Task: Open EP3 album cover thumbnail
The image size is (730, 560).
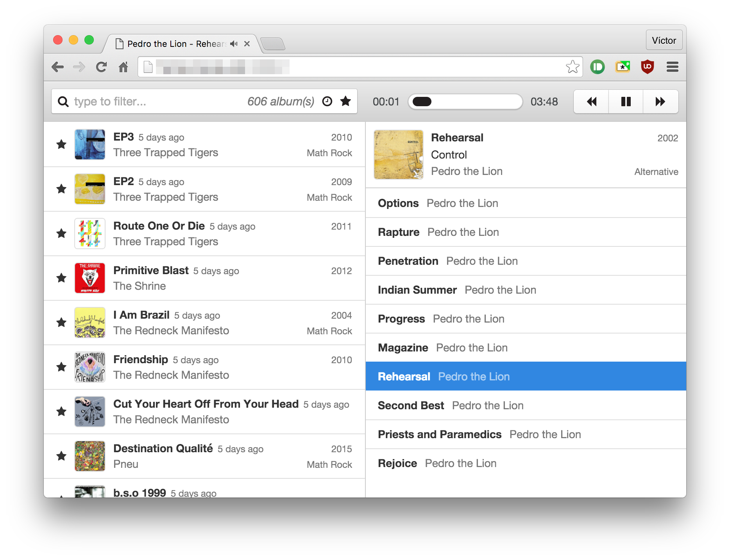Action: click(90, 144)
